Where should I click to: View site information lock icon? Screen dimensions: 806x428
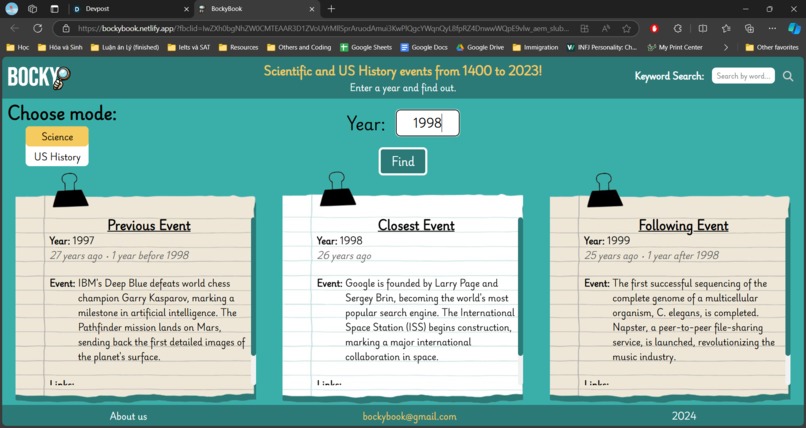click(66, 29)
